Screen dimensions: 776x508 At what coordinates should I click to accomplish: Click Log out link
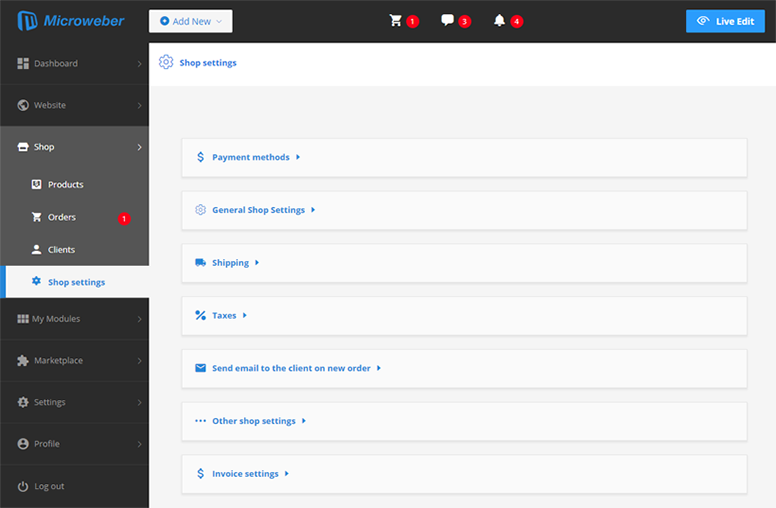tap(49, 486)
